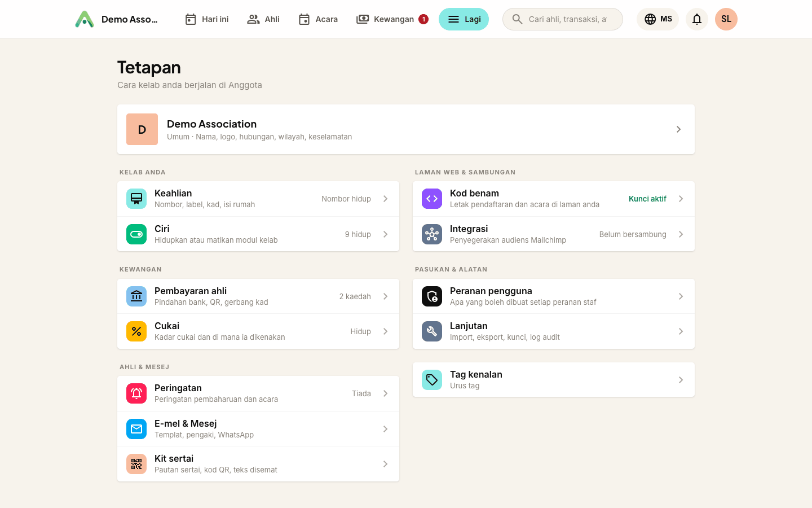The image size is (812, 508).
Task: Click the red Peringatan alarm bell icon
Action: [136, 393]
